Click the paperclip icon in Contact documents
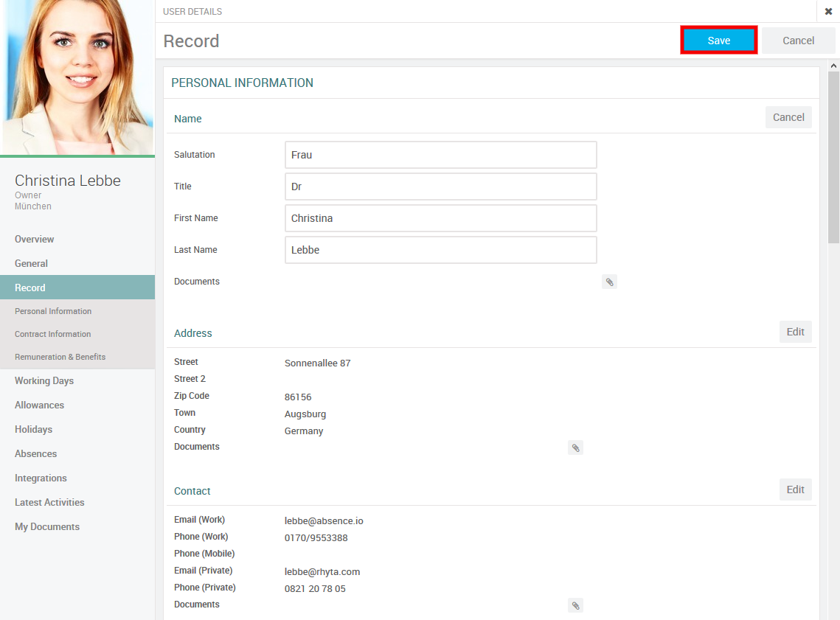The width and height of the screenshot is (840, 620). point(575,605)
